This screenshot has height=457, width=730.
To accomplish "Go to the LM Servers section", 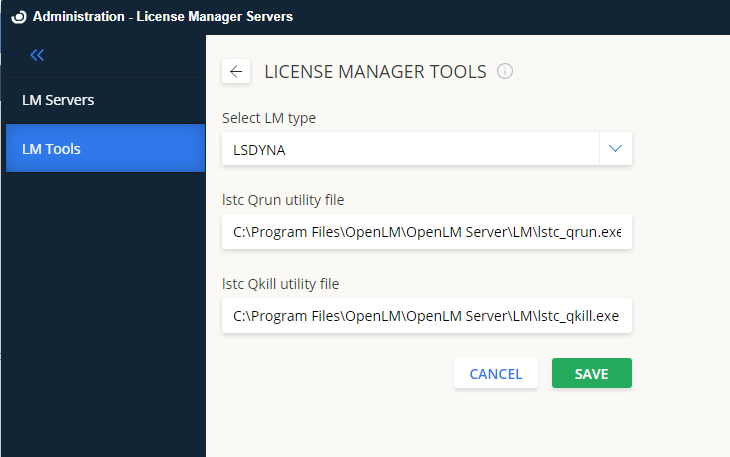I will 58,100.
